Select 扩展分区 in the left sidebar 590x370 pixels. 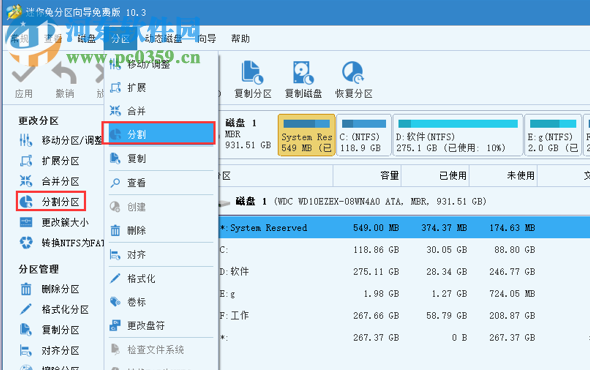(x=49, y=161)
